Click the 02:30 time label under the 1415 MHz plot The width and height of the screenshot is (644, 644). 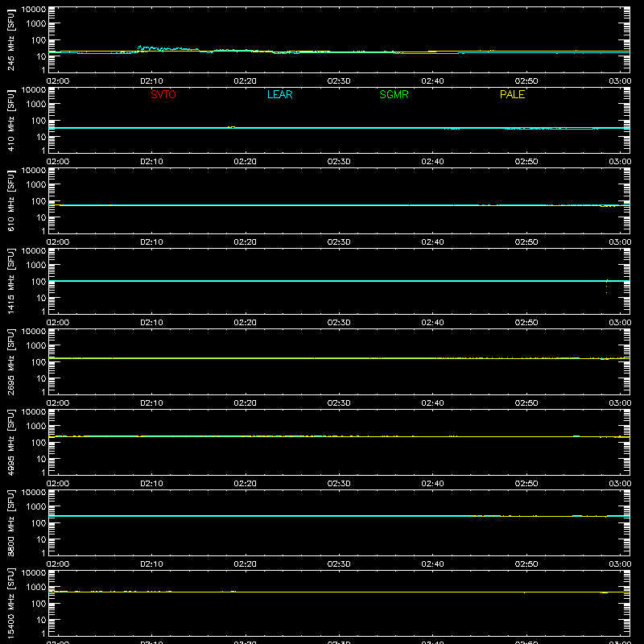[x=339, y=323]
